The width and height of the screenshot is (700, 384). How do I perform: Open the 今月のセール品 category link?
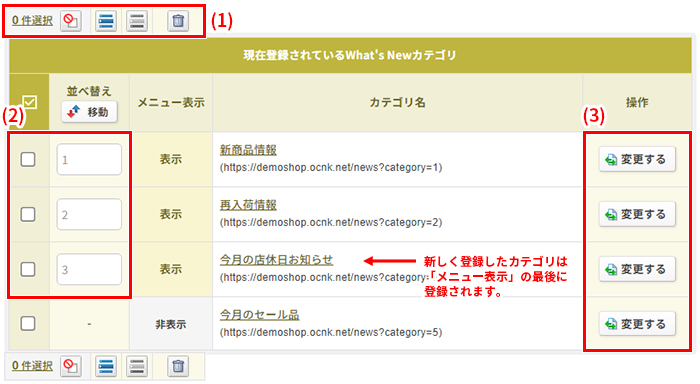pyautogui.click(x=259, y=315)
